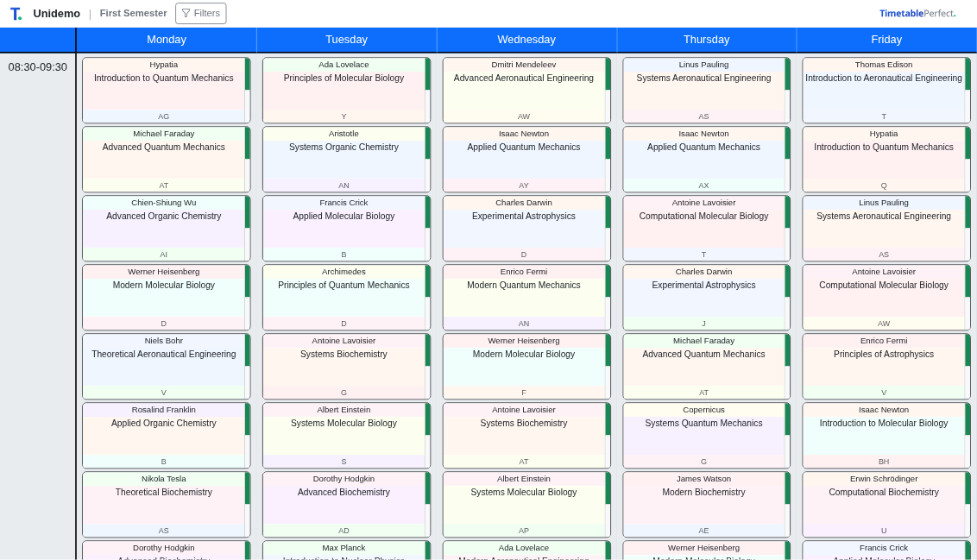Open Thursday Michael Faraday Advanced Quantum Mechanics card
977x560 pixels.
[x=707, y=367]
